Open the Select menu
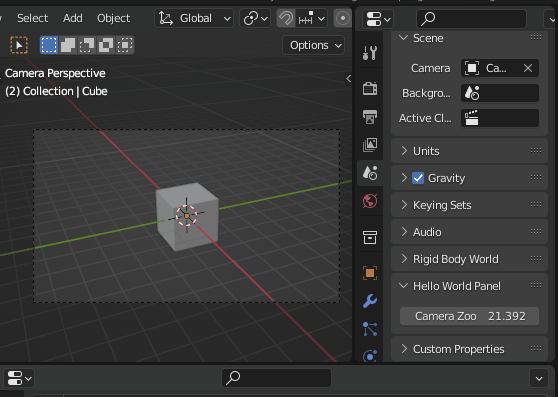Viewport: 558px width, 397px height. pyautogui.click(x=32, y=18)
